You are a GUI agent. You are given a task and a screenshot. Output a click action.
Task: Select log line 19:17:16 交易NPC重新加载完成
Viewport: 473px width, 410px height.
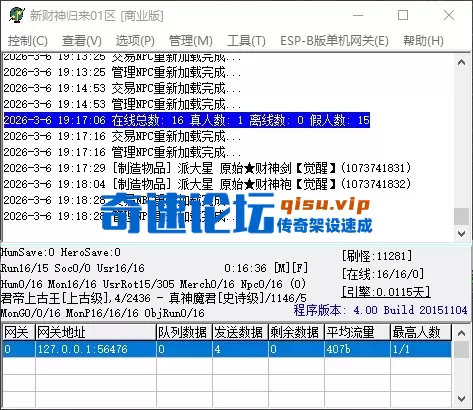point(122,136)
